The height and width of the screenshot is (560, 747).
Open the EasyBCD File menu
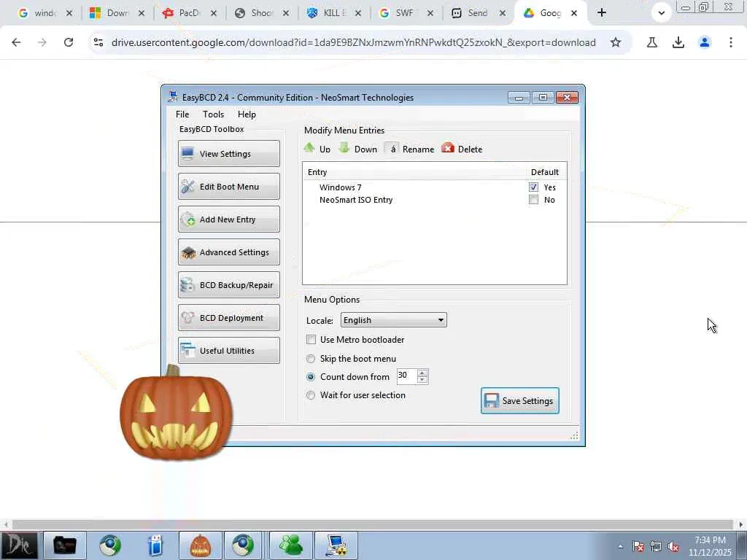(x=182, y=114)
